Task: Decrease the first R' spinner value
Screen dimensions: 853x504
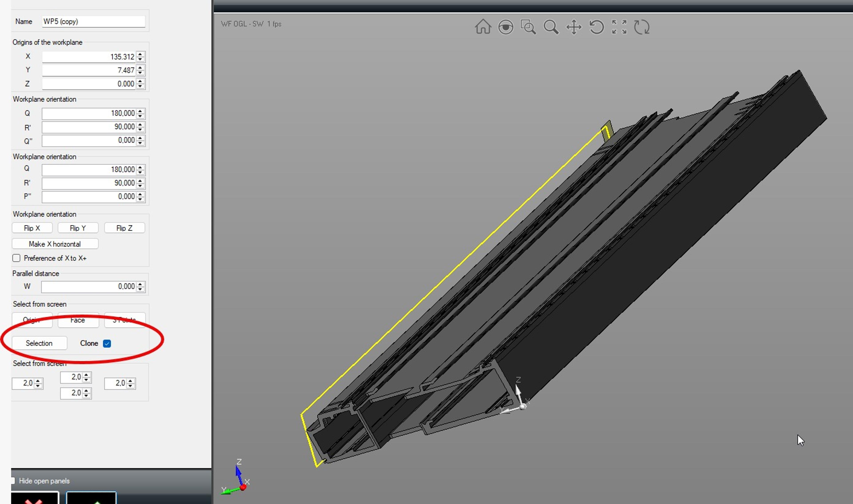Action: (x=140, y=130)
